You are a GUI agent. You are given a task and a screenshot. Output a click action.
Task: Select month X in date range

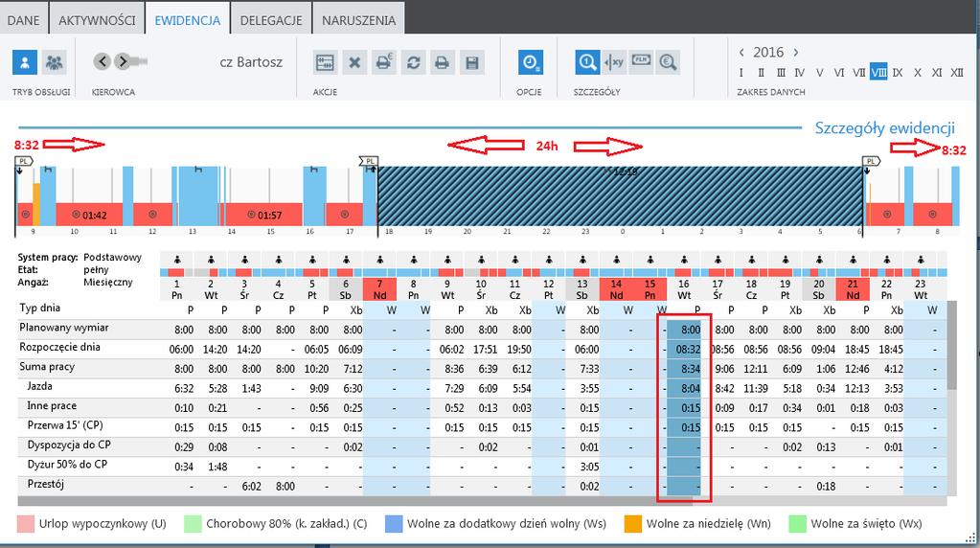pyautogui.click(x=918, y=73)
